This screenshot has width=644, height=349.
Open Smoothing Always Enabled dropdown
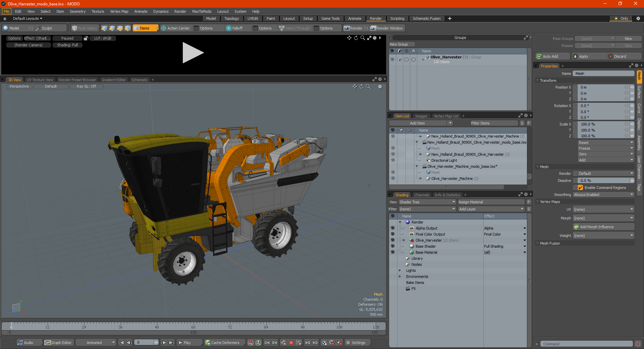pyautogui.click(x=603, y=195)
